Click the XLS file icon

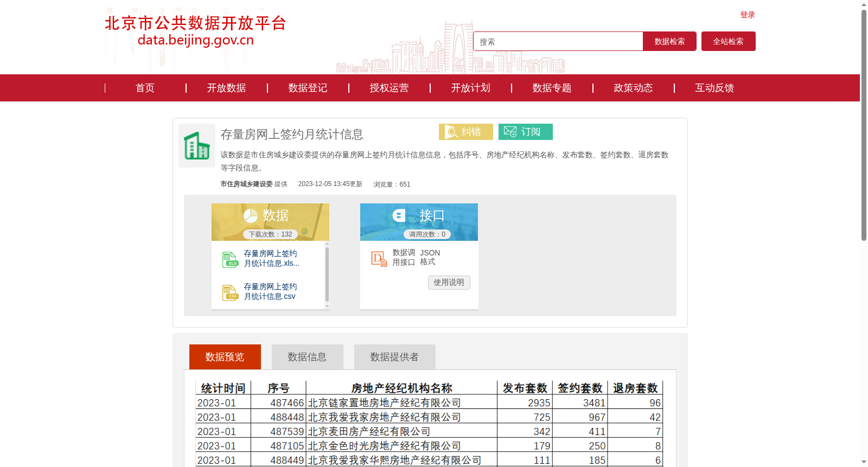pyautogui.click(x=230, y=259)
